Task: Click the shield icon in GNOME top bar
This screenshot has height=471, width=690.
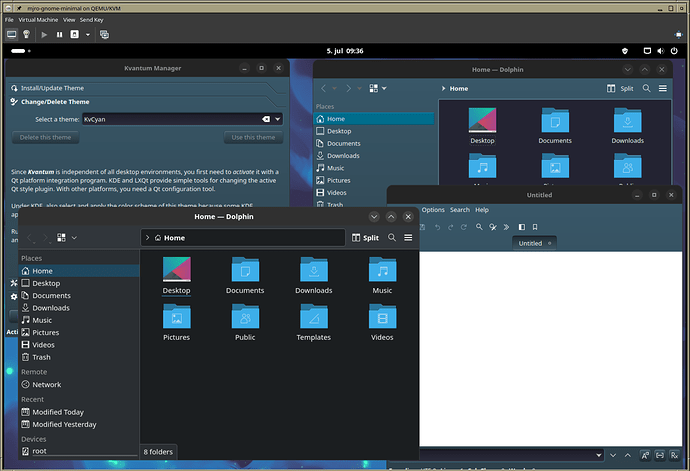Action: (625, 51)
